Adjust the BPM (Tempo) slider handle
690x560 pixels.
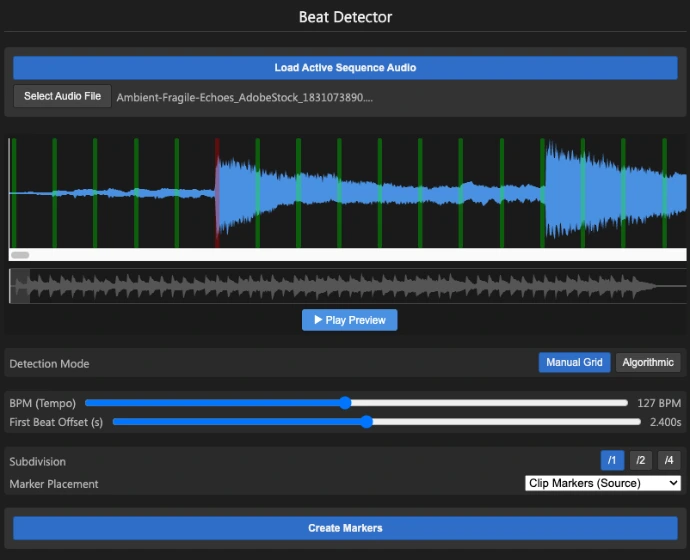coord(345,403)
